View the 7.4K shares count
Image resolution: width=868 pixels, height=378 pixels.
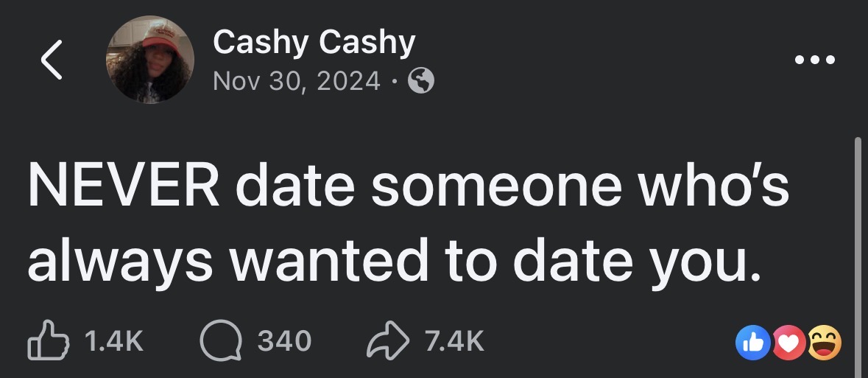tap(454, 340)
